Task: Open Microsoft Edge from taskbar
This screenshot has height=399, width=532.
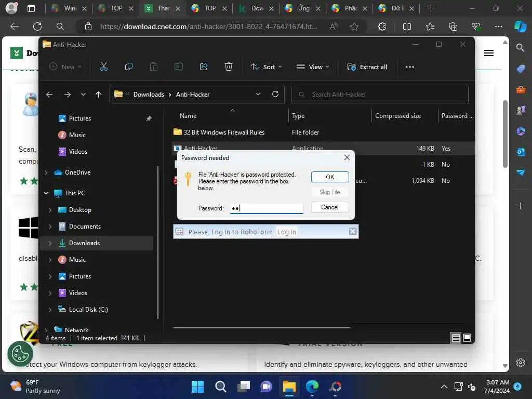Action: pos(312,387)
